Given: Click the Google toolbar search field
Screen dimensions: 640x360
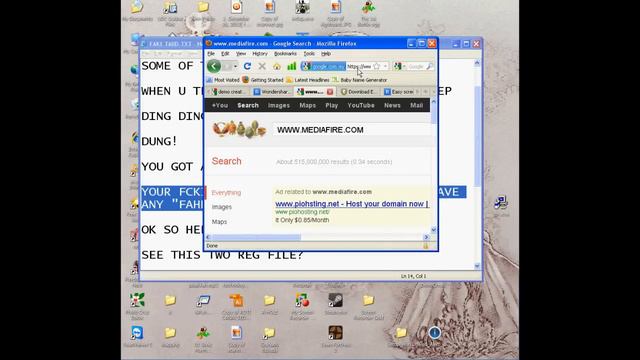Looking at the screenshot, I should click(416, 66).
